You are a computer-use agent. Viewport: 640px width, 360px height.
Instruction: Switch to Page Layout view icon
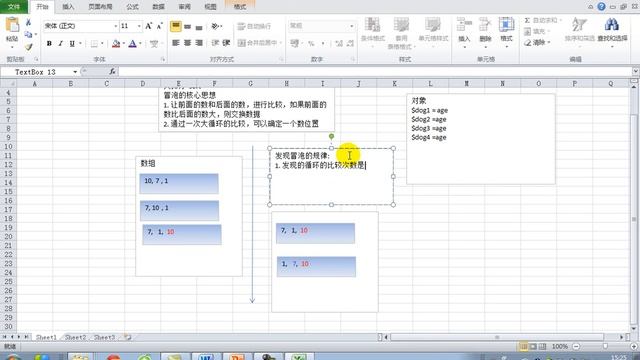533,346
